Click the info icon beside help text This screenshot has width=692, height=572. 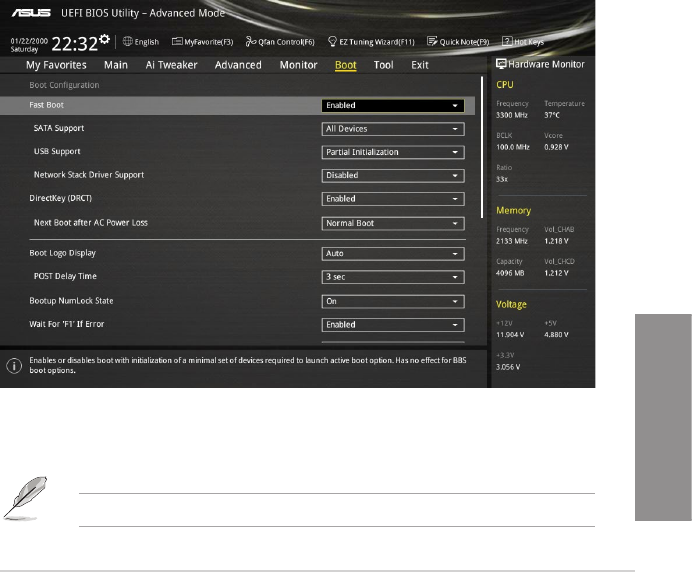[14, 365]
